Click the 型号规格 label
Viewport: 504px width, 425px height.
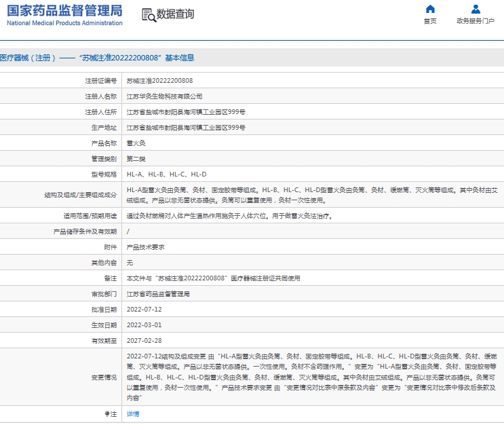click(104, 174)
